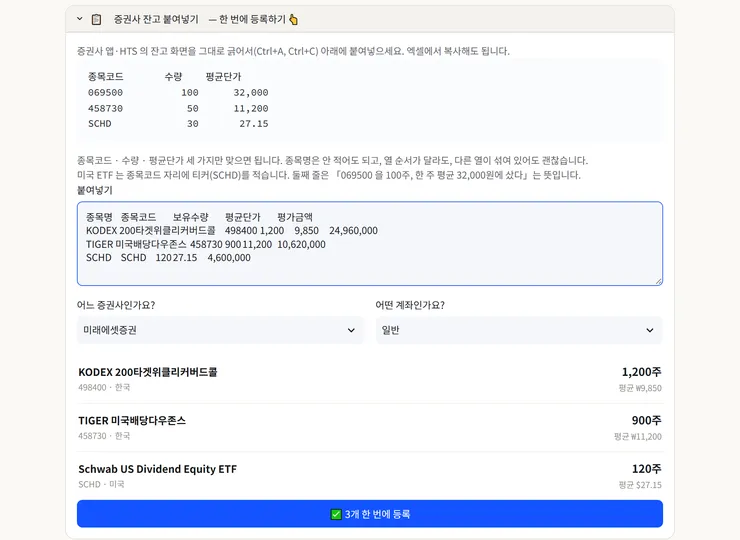Click the 평균 $27.15 average price
Viewport: 740px width, 540px height.
point(640,485)
